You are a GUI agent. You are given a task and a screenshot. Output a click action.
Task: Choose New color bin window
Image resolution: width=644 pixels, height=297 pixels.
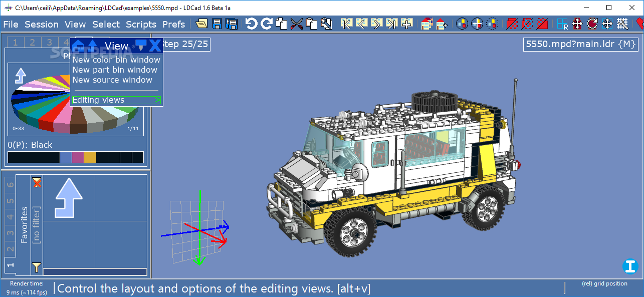click(x=116, y=60)
